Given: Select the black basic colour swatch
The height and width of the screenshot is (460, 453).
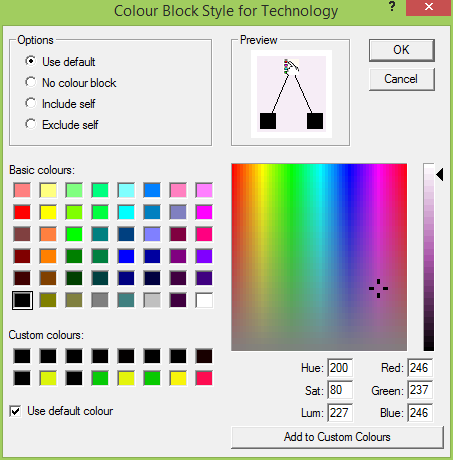Looking at the screenshot, I should (22, 300).
